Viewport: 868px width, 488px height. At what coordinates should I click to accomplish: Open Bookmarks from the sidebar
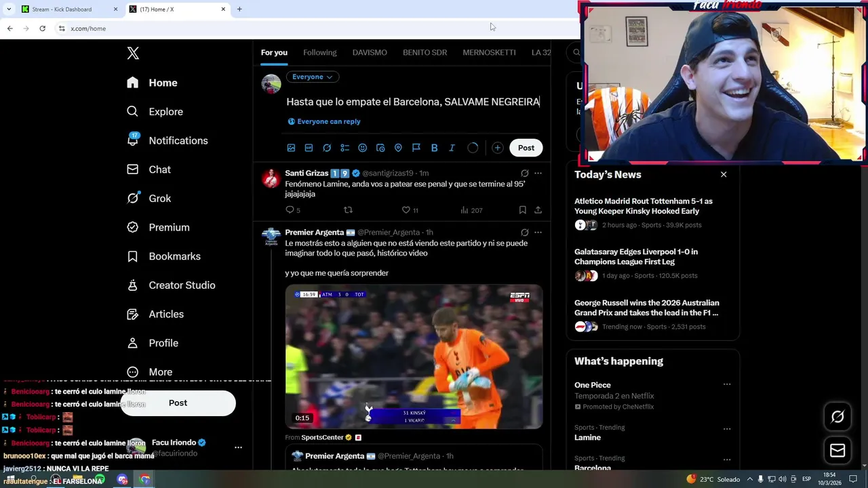(163, 256)
